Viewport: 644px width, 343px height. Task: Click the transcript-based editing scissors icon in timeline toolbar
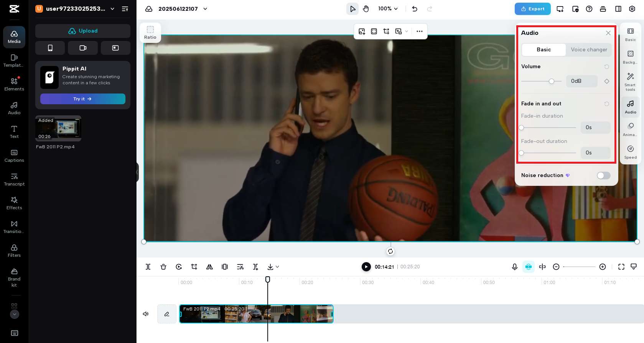pos(240,267)
